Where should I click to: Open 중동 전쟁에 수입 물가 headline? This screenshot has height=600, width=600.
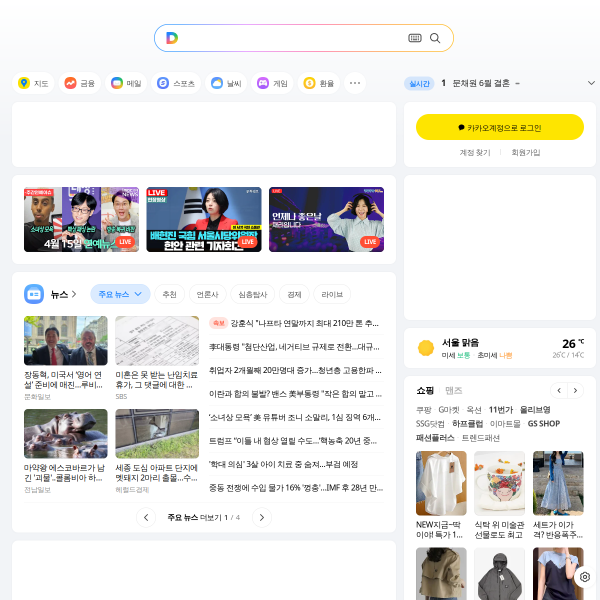click(296, 488)
